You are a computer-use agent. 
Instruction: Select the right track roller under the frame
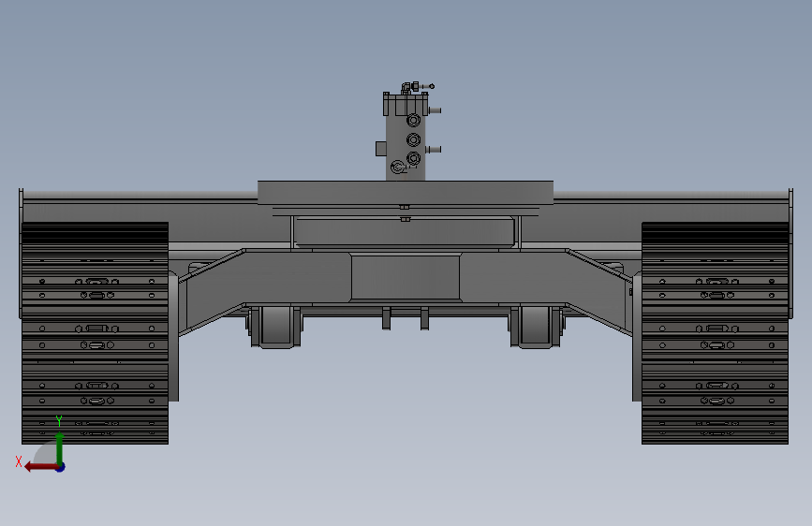pyautogui.click(x=536, y=328)
